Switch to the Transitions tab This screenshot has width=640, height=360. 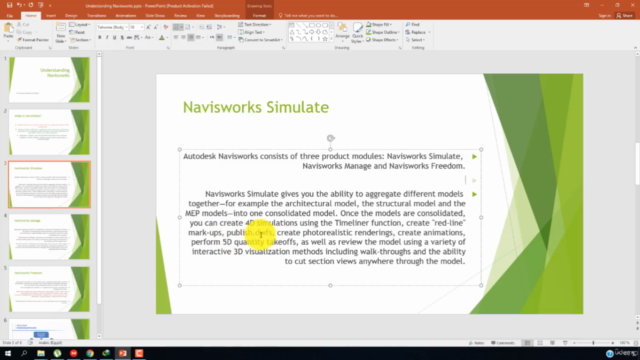click(96, 16)
